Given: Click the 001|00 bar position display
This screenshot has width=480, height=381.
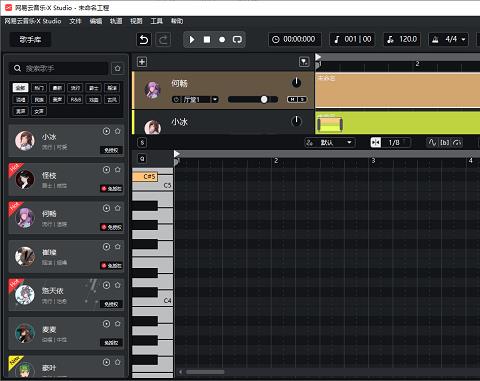Looking at the screenshot, I should [352, 39].
